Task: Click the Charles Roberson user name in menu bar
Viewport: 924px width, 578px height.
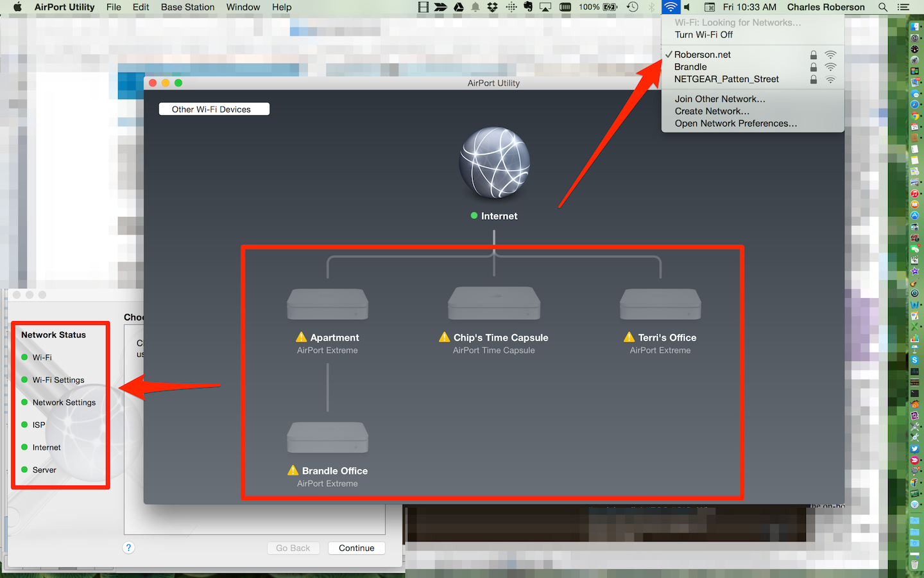Action: (826, 7)
